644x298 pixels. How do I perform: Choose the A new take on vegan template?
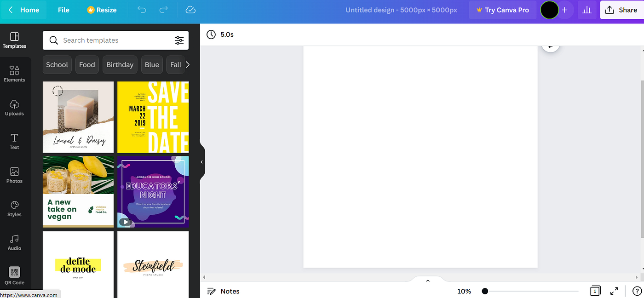click(78, 192)
